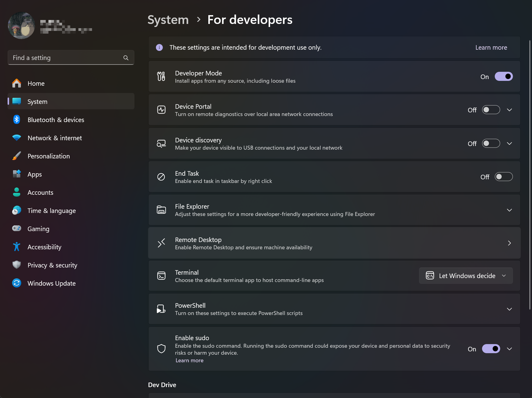Click the Privacy & security shield icon

(x=17, y=265)
